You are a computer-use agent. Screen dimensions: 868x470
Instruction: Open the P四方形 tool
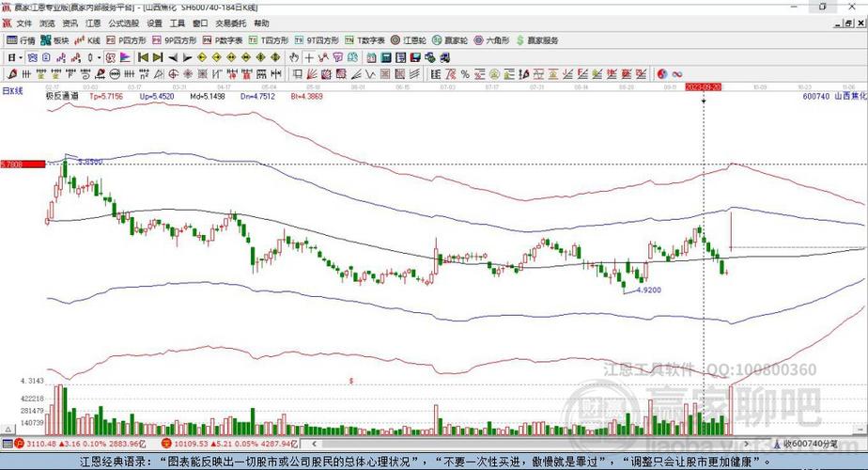point(126,40)
